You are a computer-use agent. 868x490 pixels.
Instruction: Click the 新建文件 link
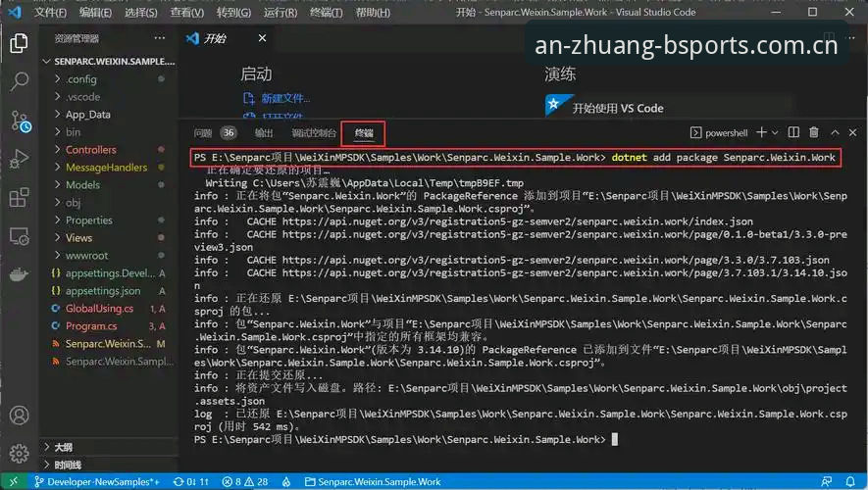(285, 98)
